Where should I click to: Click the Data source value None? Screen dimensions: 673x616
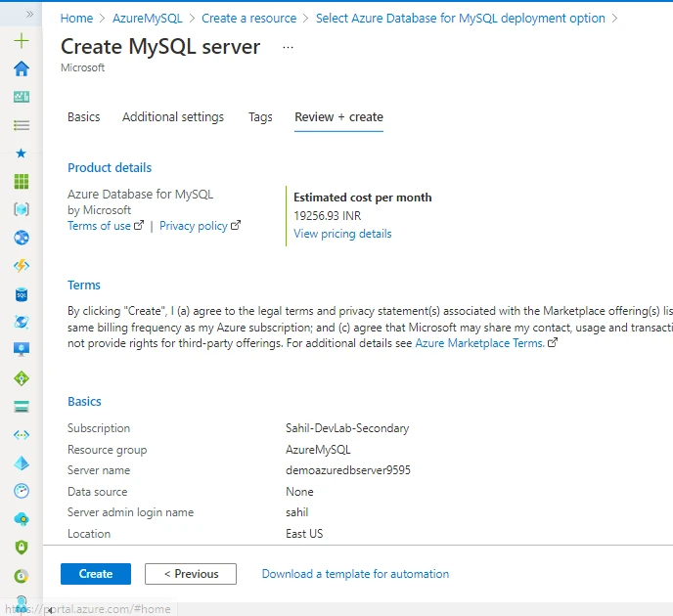[x=299, y=492]
